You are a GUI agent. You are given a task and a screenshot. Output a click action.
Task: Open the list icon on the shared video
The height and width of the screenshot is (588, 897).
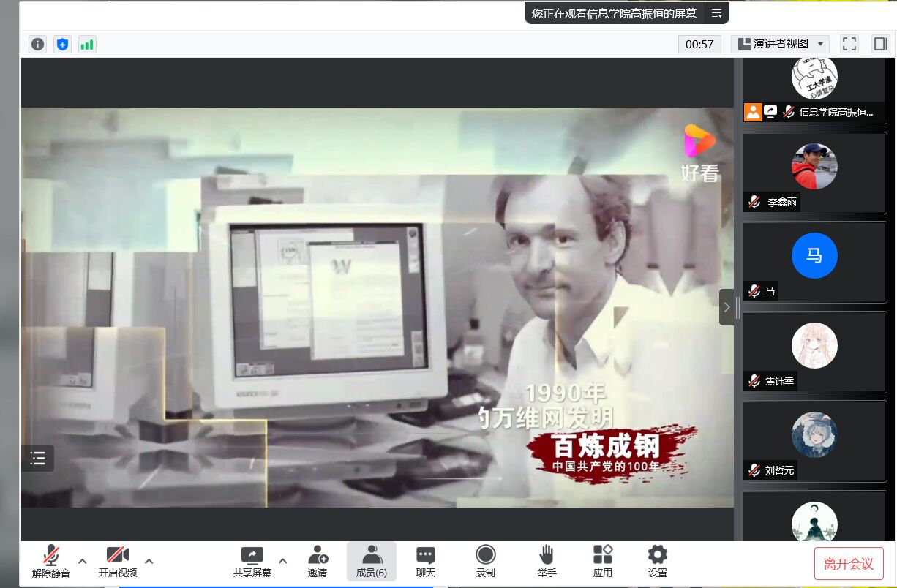pyautogui.click(x=38, y=459)
